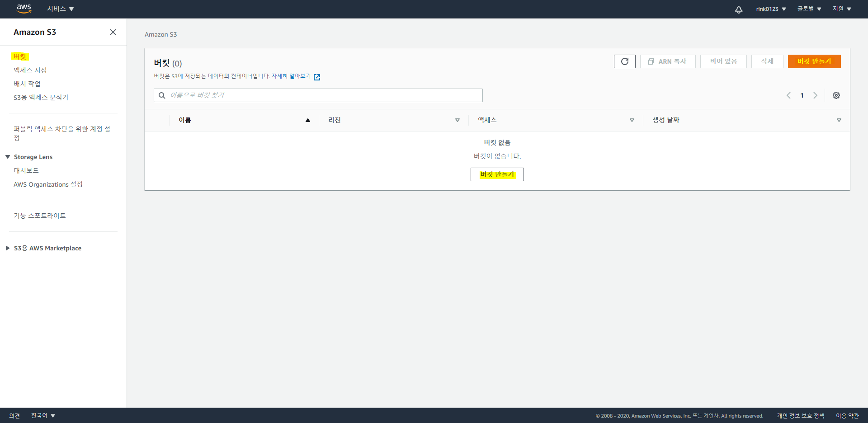Open the notifications bell icon

pyautogui.click(x=739, y=9)
